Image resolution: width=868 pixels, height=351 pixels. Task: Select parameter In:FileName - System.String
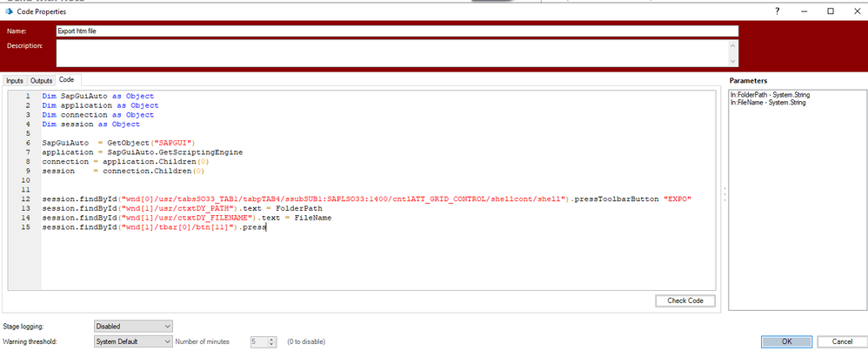coord(768,103)
